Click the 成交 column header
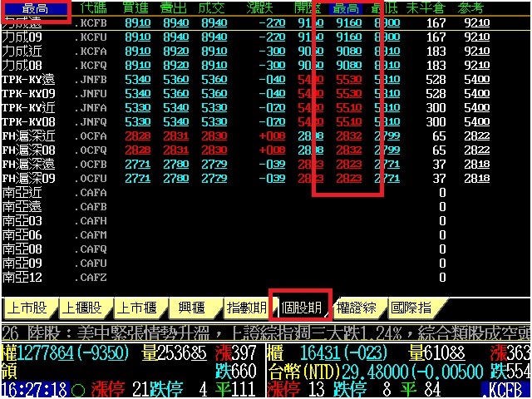 214,8
